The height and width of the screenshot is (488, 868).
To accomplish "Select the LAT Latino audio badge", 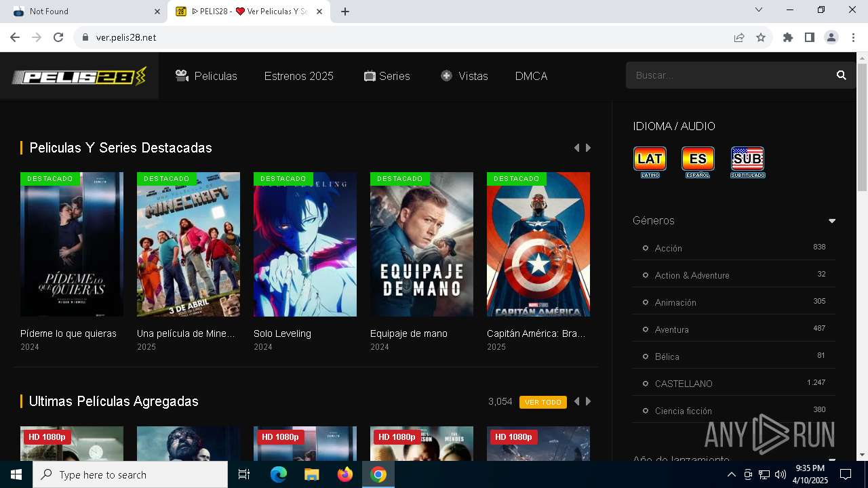I will click(650, 162).
